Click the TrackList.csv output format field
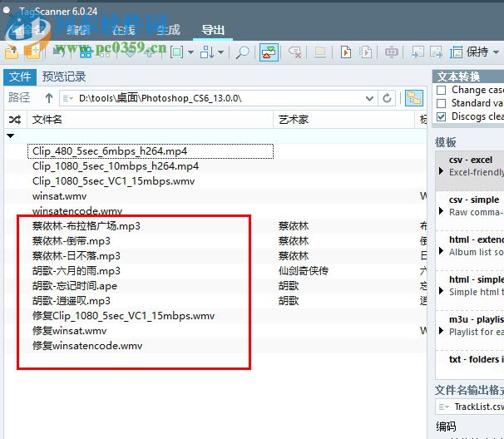The image size is (504, 439). [470, 407]
